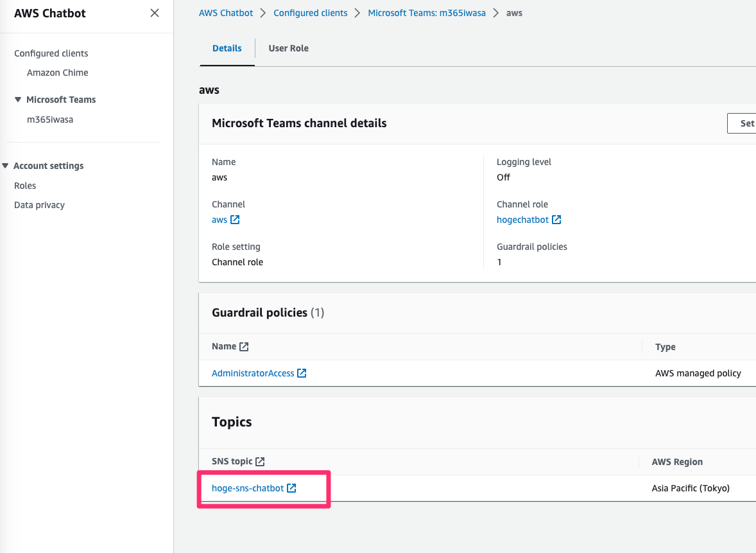Collapse the Account settings navigation section
The height and width of the screenshot is (553, 756).
(5, 166)
